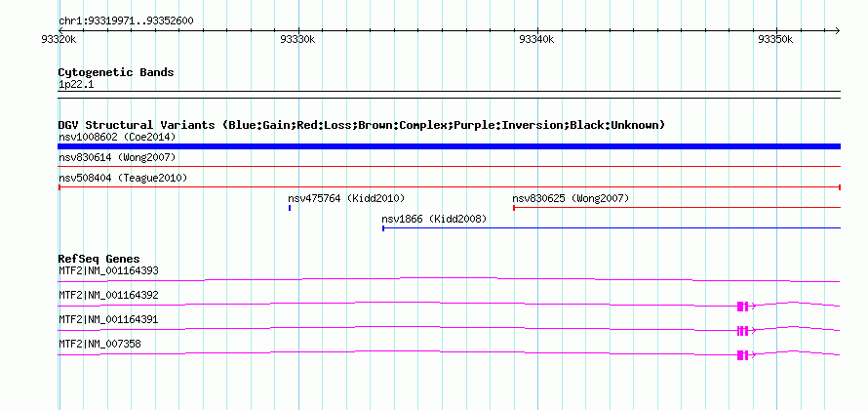The height and width of the screenshot is (410, 868).
Task: Click the DGV Structural Variants track title
Action: [x=362, y=125]
